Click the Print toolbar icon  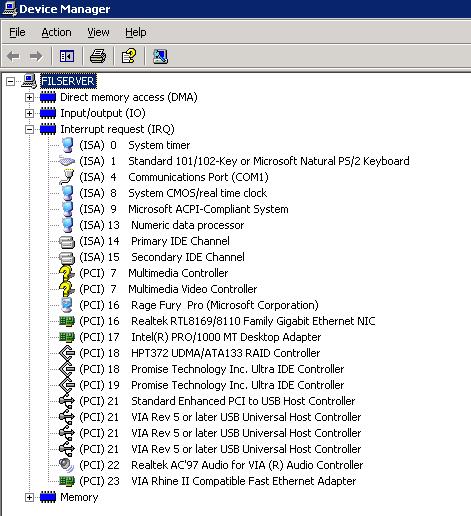98,56
